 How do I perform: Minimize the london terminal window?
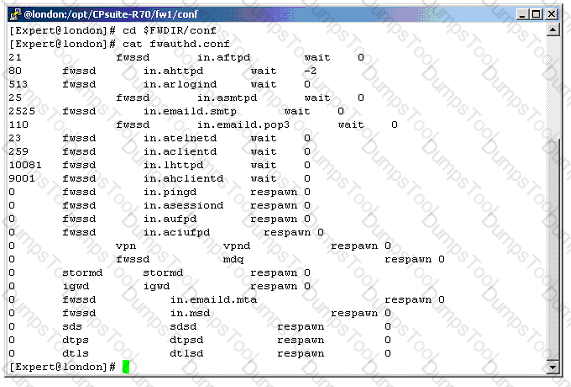click(522, 15)
